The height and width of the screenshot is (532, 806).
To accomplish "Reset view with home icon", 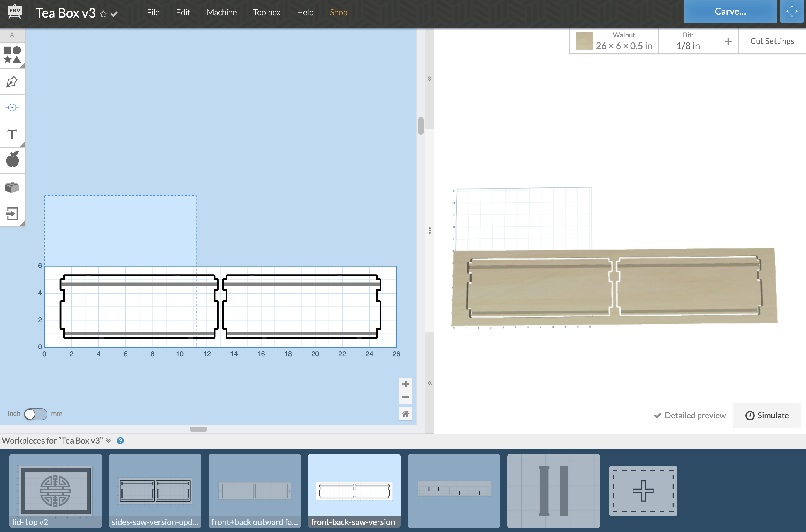I will point(405,414).
